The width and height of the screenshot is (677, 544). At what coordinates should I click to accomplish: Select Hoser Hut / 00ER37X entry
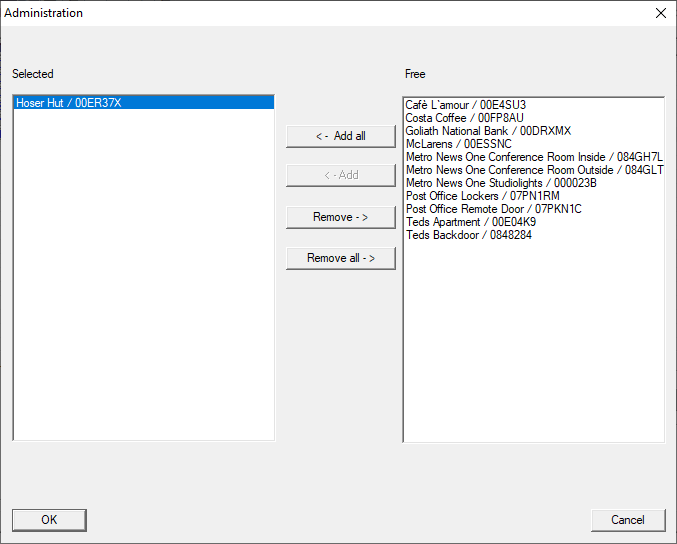[x=69, y=103]
